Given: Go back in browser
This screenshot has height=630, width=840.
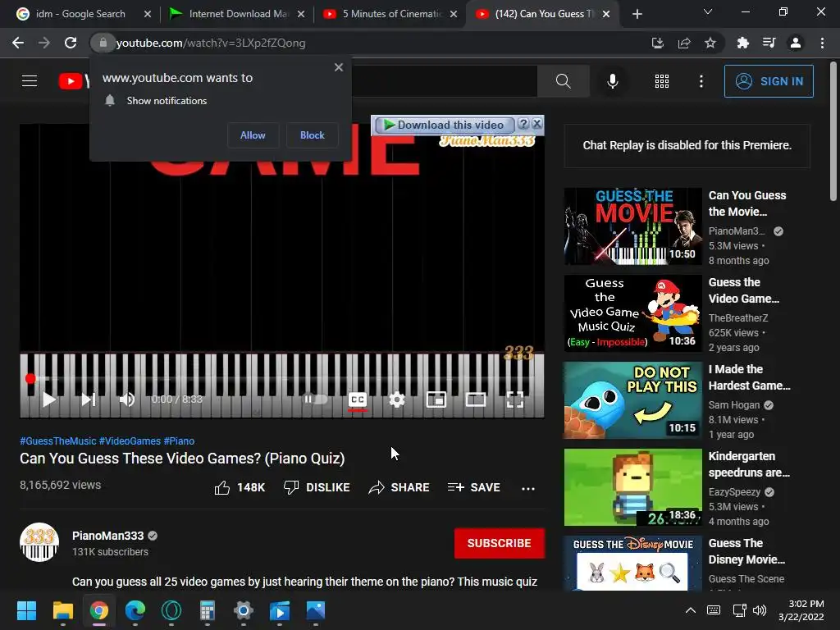Looking at the screenshot, I should pos(18,43).
